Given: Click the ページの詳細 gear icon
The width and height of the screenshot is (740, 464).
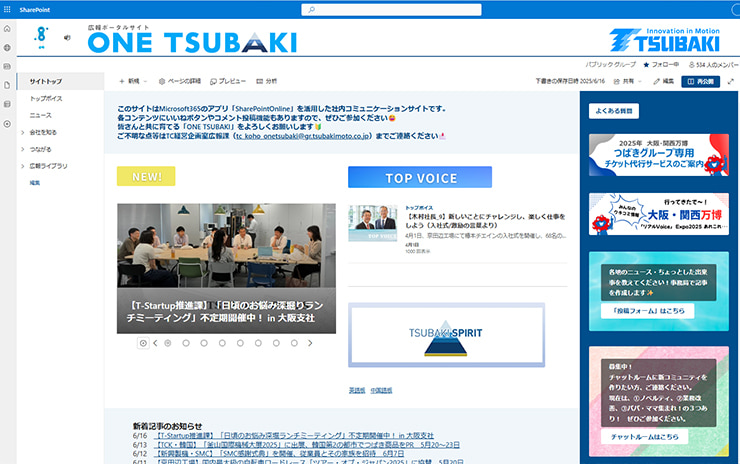Looking at the screenshot, I should click(161, 80).
